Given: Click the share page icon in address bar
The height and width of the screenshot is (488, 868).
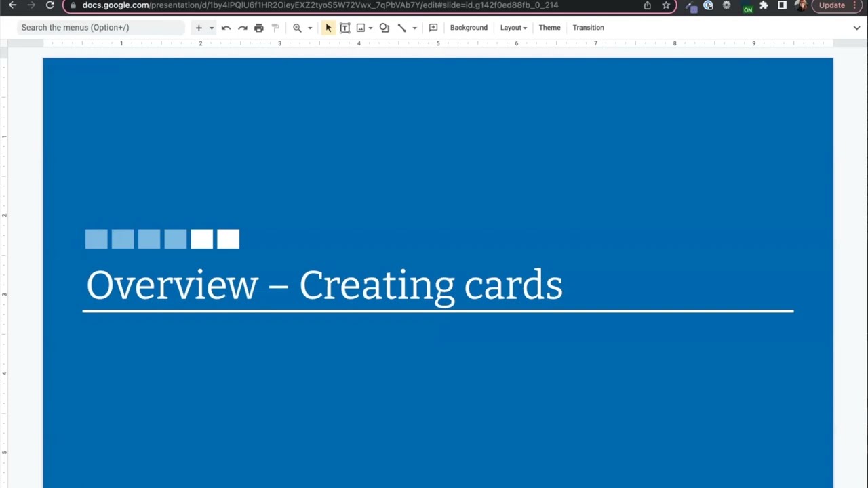Looking at the screenshot, I should tap(648, 5).
